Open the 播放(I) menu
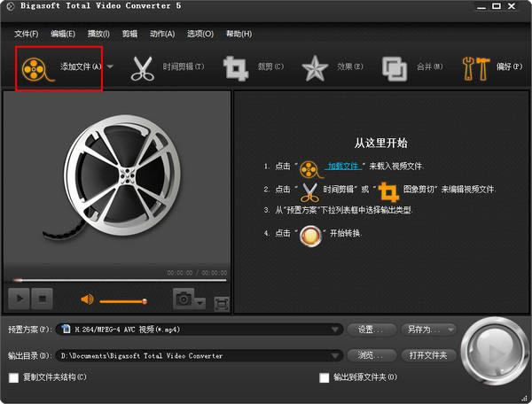The width and height of the screenshot is (532, 404). (x=98, y=34)
